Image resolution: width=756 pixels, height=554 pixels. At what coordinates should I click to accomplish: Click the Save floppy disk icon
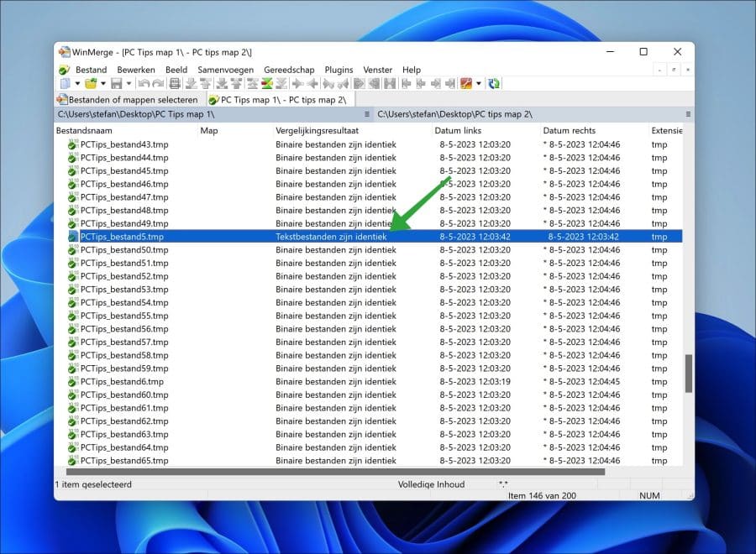116,84
